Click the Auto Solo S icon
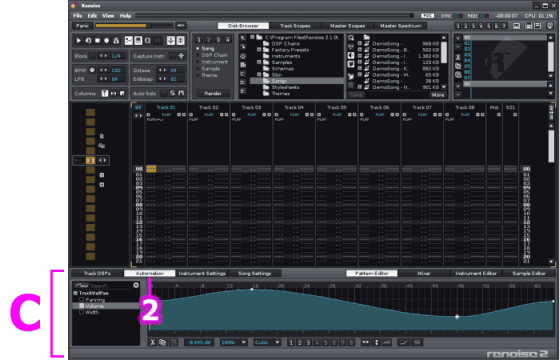 (x=172, y=93)
